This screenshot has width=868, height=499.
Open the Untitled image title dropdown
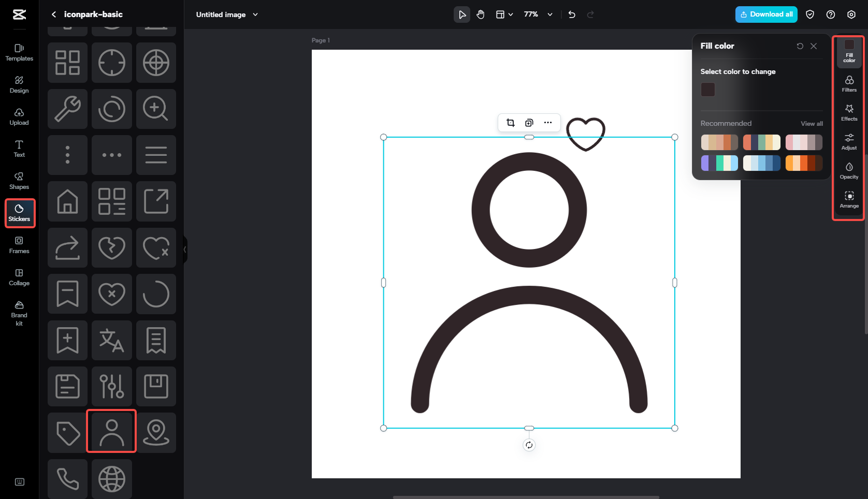click(x=255, y=14)
